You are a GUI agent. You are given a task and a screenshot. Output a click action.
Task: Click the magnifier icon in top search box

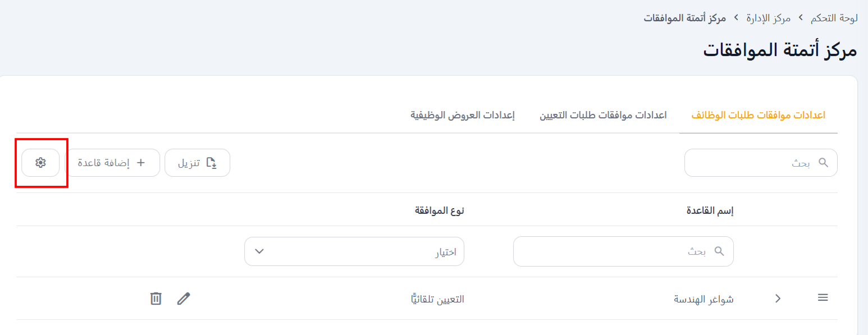tap(823, 163)
